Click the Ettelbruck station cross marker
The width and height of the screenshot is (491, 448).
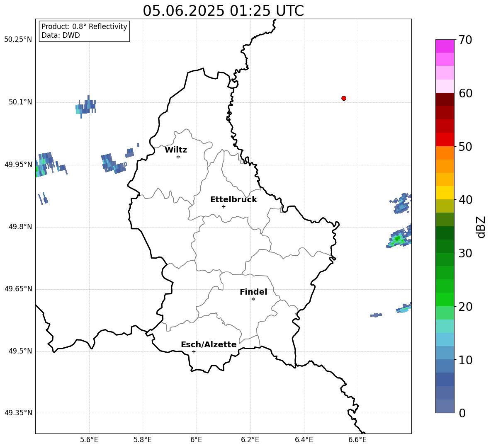[x=224, y=206]
